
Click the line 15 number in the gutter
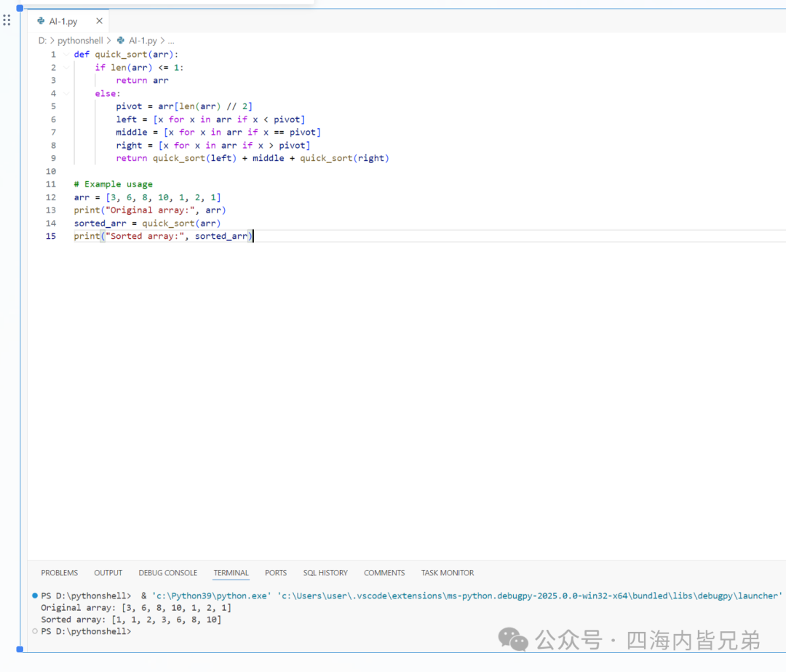(x=51, y=236)
